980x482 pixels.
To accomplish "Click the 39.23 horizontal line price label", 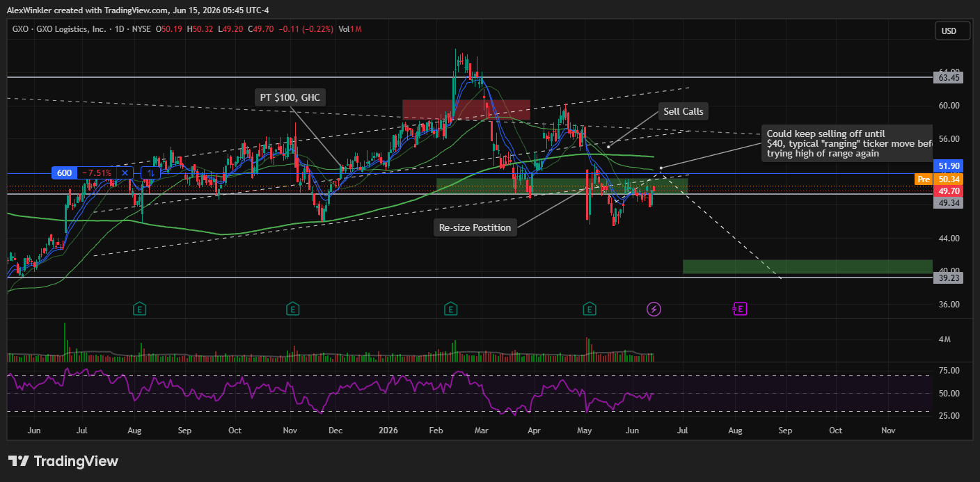I will point(950,277).
